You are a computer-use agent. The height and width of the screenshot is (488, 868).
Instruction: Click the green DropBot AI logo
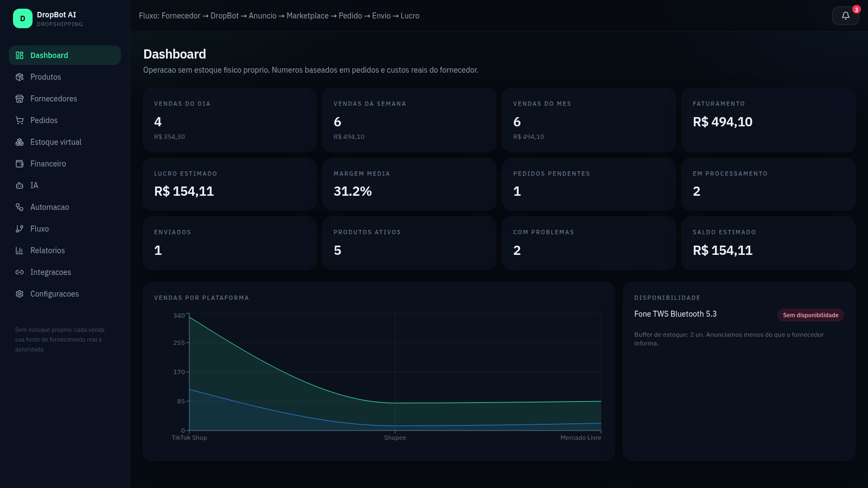pos(23,18)
